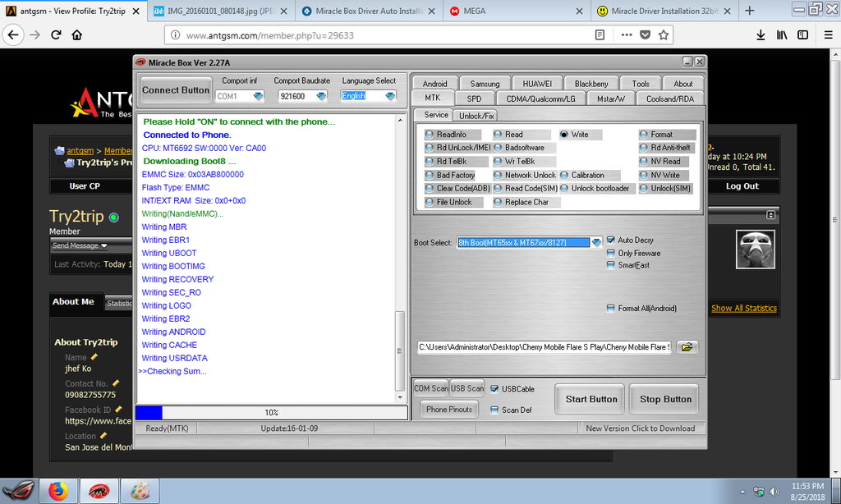Open Paint app icon in the taskbar
841x504 pixels.
(140, 491)
